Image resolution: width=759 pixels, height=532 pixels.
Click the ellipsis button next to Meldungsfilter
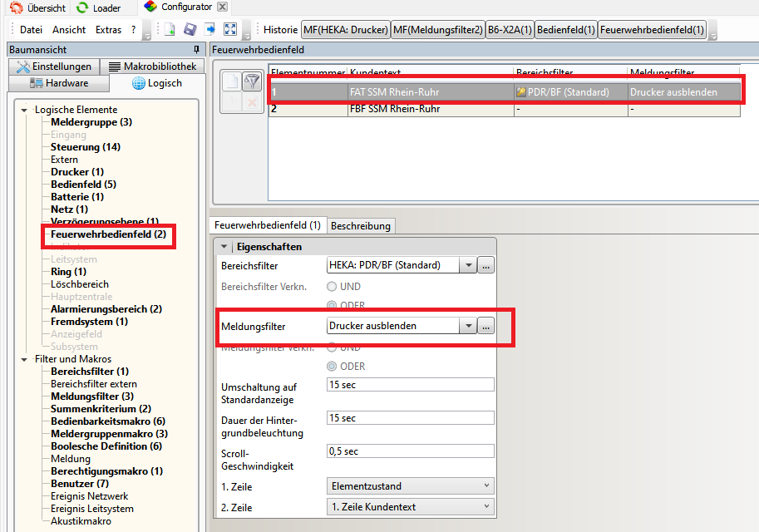(486, 326)
